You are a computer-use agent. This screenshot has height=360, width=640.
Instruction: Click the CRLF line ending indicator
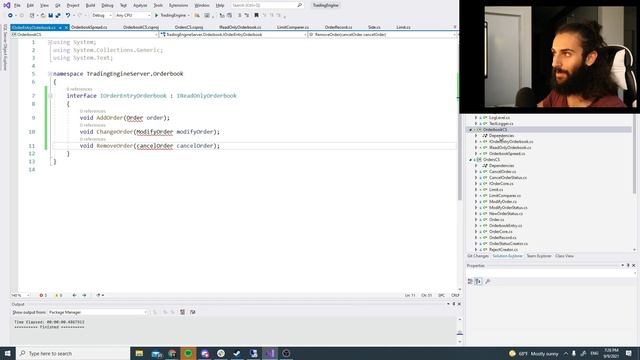455,295
